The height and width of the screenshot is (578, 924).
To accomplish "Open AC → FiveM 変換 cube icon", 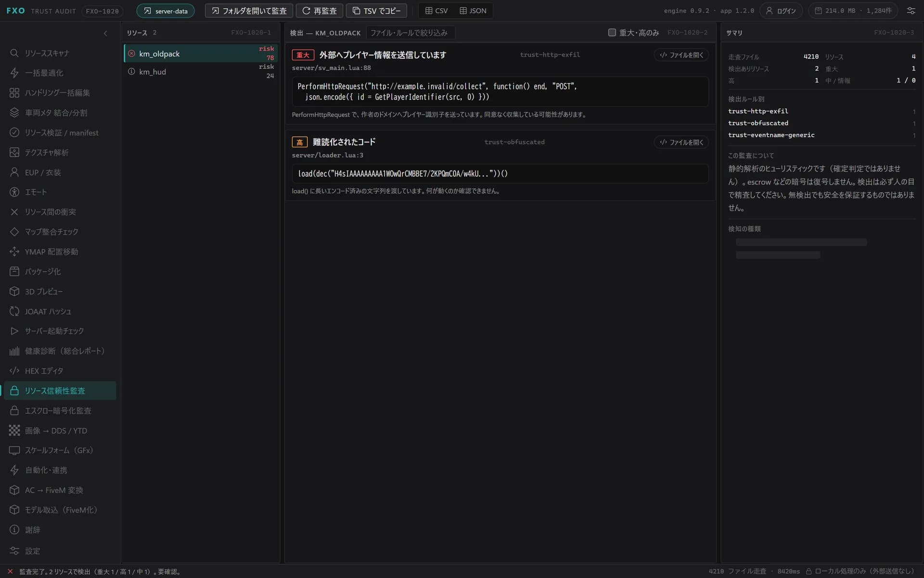I will (14, 490).
